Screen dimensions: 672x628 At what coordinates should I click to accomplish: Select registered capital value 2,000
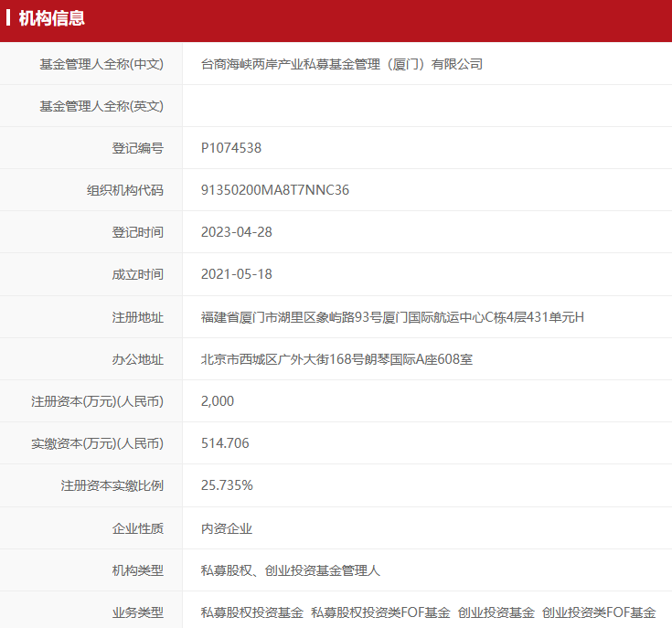click(x=218, y=401)
